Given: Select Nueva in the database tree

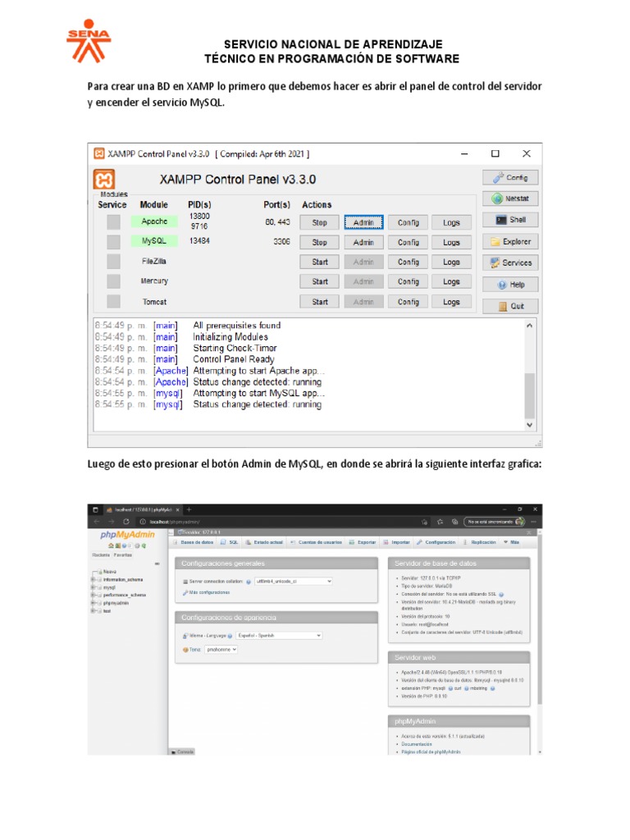Looking at the screenshot, I should 109,572.
